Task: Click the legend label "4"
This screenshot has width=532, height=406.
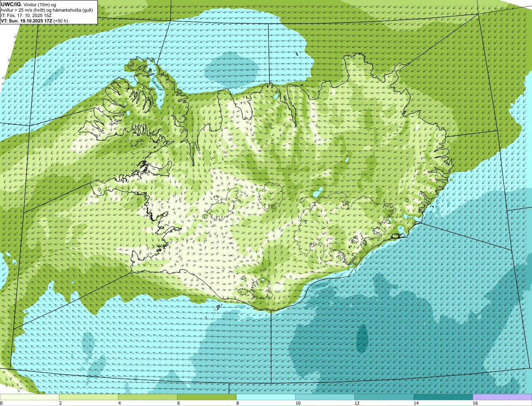Action: (119, 403)
